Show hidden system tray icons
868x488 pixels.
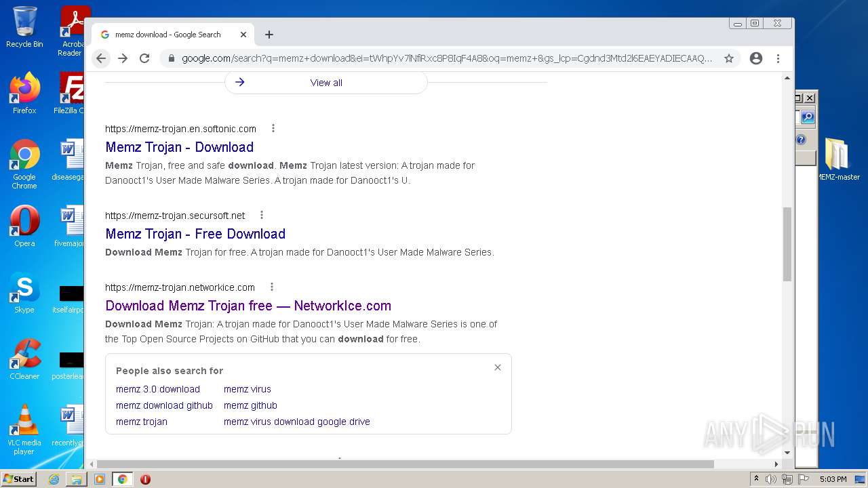click(757, 479)
